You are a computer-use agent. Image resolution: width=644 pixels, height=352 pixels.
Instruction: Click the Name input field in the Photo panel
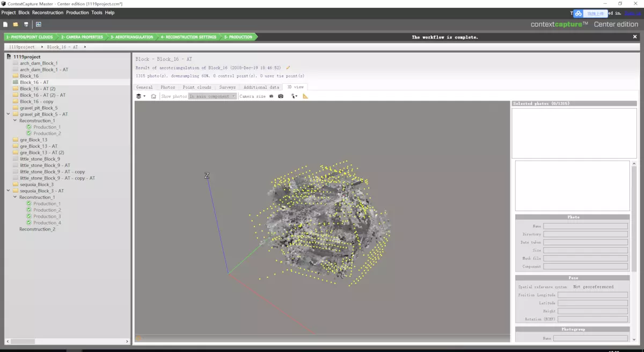[x=586, y=226]
